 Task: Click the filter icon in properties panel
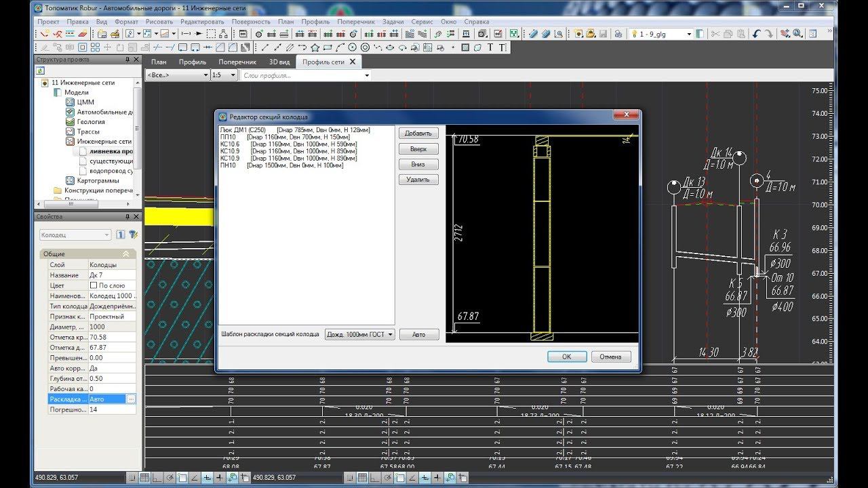133,235
